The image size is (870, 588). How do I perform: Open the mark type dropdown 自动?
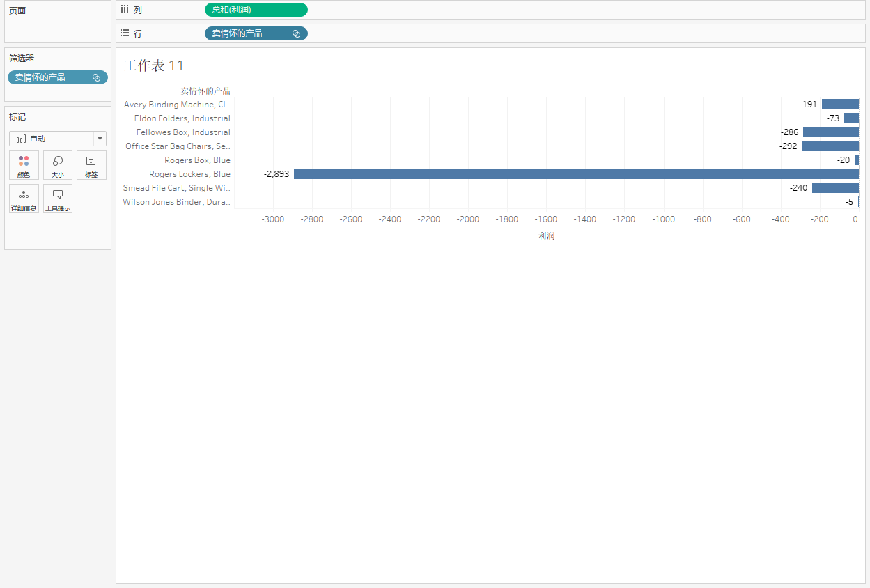point(58,139)
